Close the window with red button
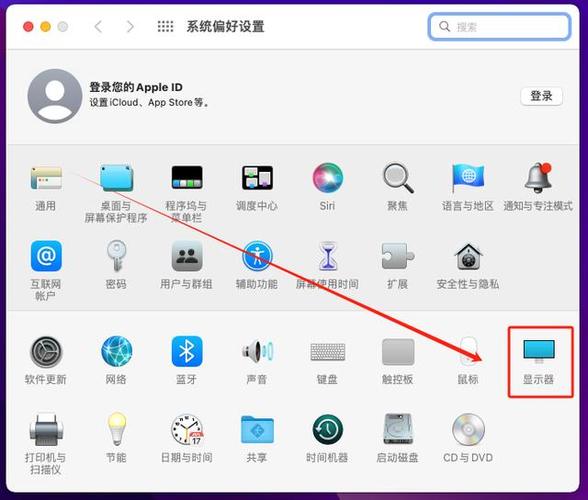The image size is (588, 500). (x=28, y=27)
